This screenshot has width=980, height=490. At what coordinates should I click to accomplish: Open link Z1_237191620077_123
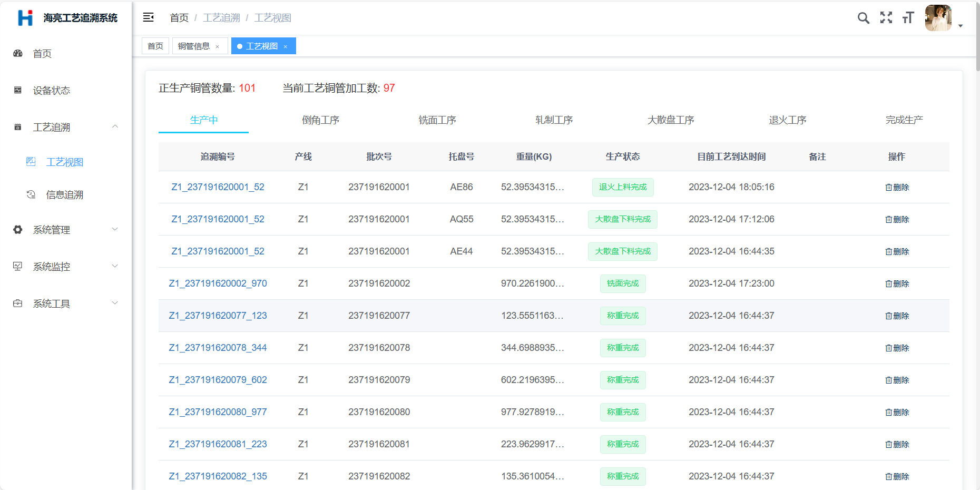click(x=218, y=316)
